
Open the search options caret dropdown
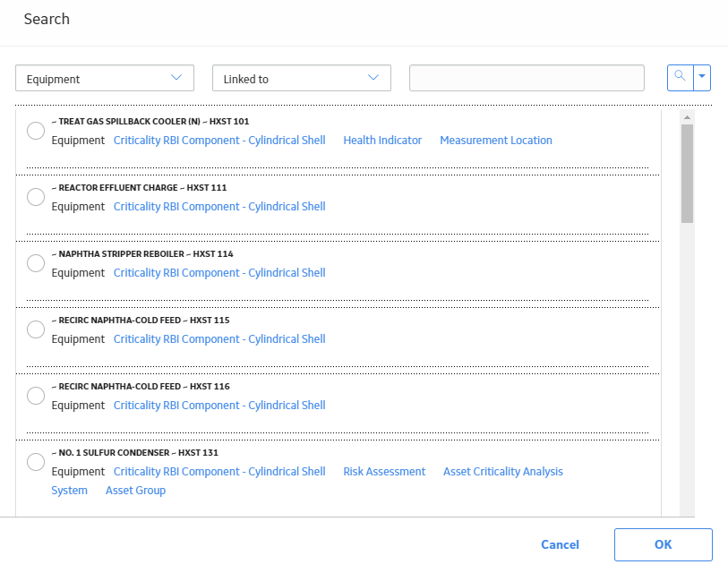[702, 78]
